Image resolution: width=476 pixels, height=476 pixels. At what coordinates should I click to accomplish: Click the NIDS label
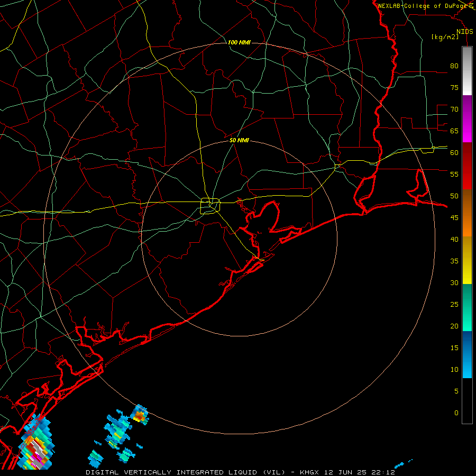[x=464, y=32]
